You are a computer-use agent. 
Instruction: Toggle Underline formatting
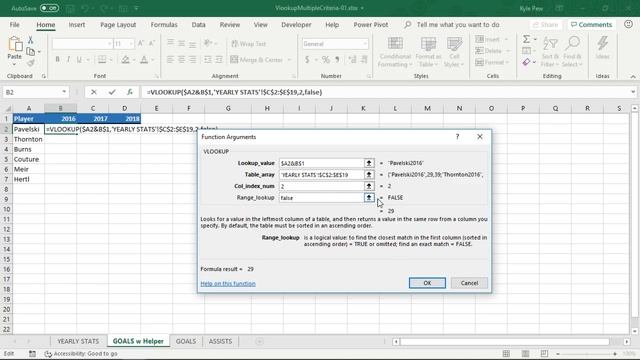[x=79, y=60]
